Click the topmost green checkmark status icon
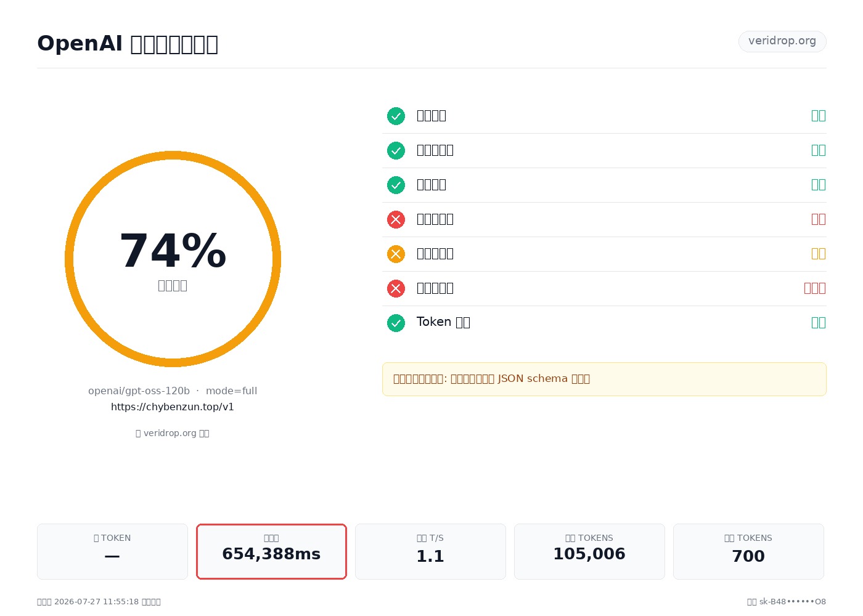This screenshot has height=616, width=863. [x=396, y=116]
